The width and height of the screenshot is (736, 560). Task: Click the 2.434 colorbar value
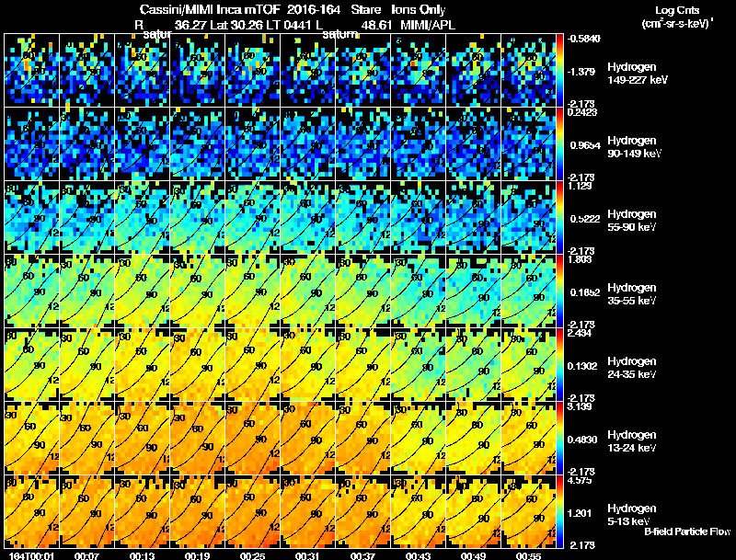click(x=580, y=333)
